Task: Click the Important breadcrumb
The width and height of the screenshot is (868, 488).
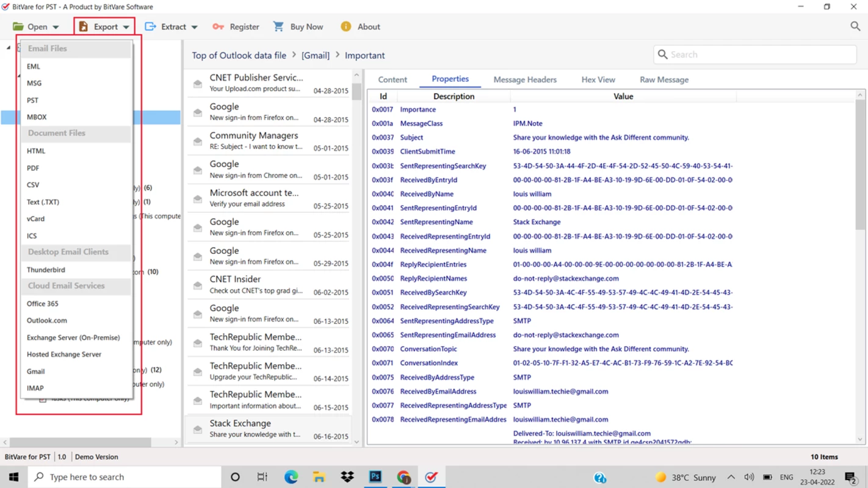Action: pyautogui.click(x=364, y=56)
